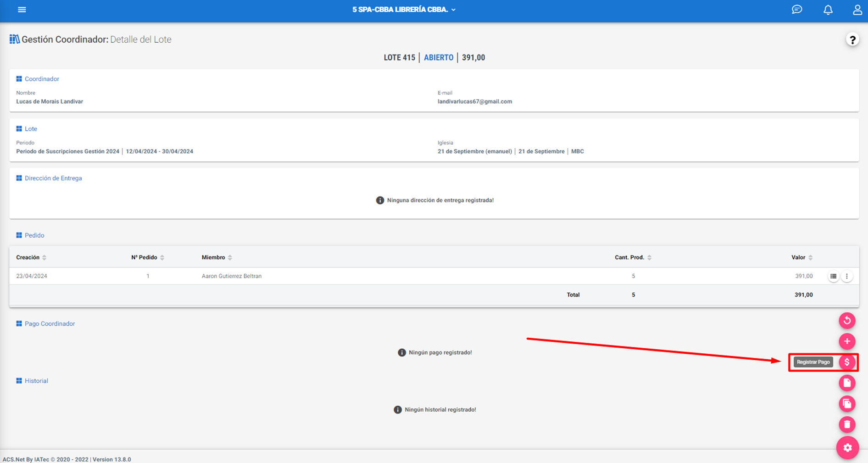868x463 pixels.
Task: Expand the 5 SPA-CBBA LIBRERÍA CBBA. selector
Action: 404,10
